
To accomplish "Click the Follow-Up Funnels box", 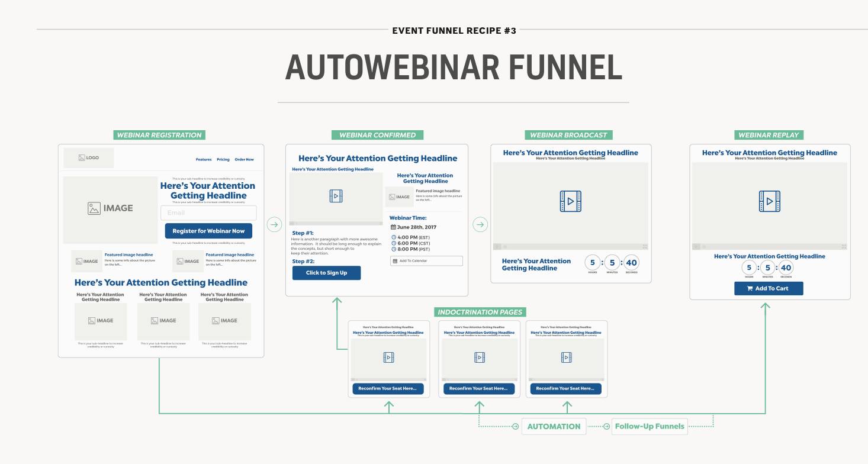I will pyautogui.click(x=650, y=426).
